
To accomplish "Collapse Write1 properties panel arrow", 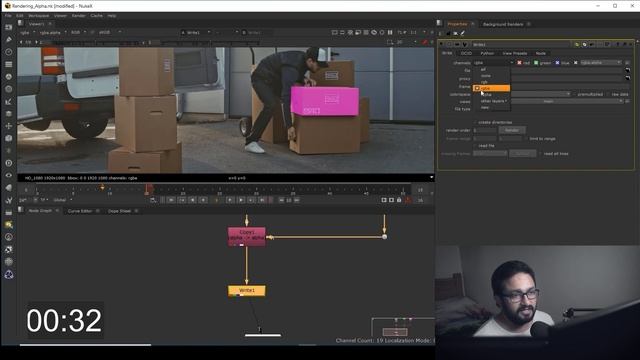I will 442,44.
